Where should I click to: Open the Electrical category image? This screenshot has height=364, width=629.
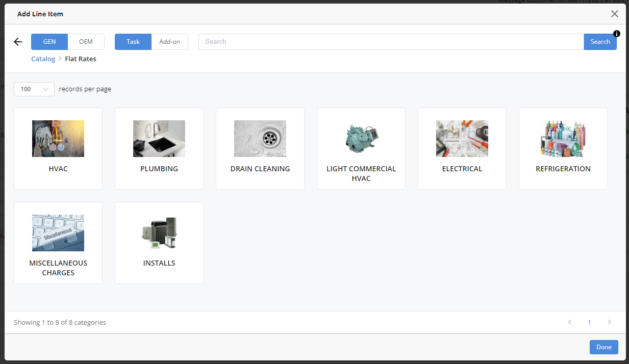tap(462, 139)
